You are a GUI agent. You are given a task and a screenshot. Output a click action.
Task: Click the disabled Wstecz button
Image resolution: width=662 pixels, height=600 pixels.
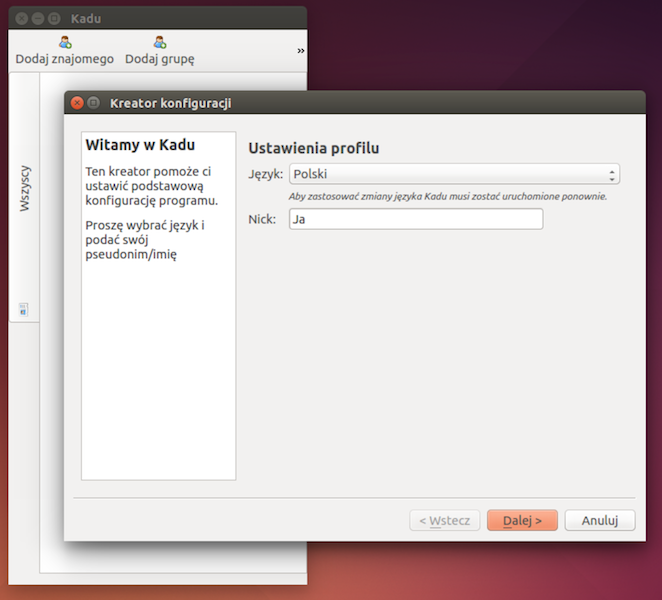[445, 520]
